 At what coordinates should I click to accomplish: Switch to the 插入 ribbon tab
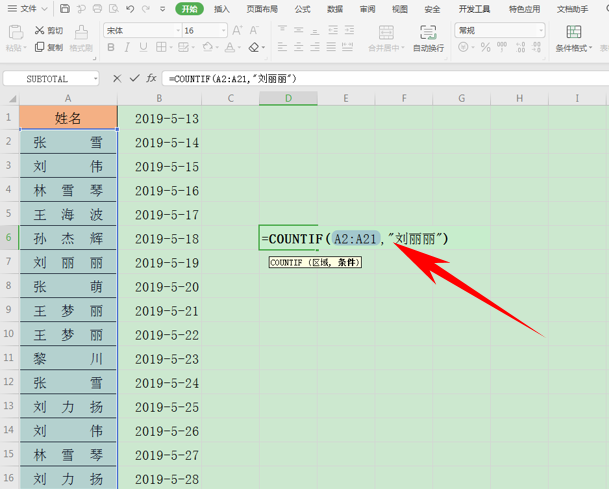tap(221, 9)
